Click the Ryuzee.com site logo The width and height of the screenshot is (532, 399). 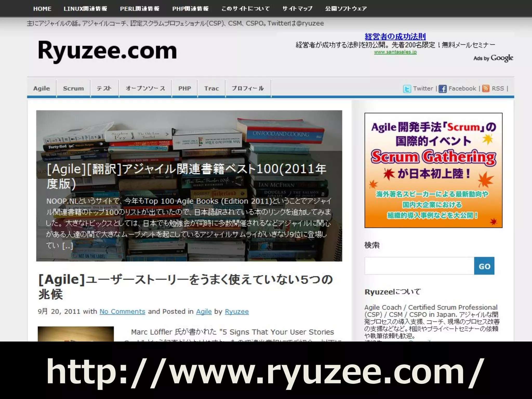point(107,51)
